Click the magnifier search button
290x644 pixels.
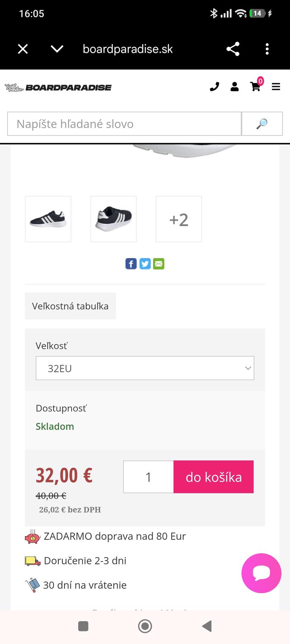[x=262, y=124]
